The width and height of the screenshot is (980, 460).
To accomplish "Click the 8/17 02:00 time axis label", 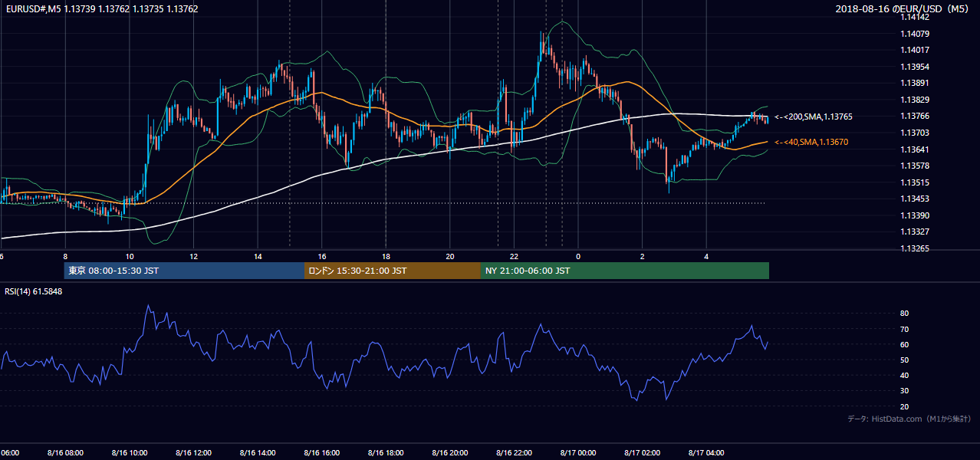I will (643, 453).
